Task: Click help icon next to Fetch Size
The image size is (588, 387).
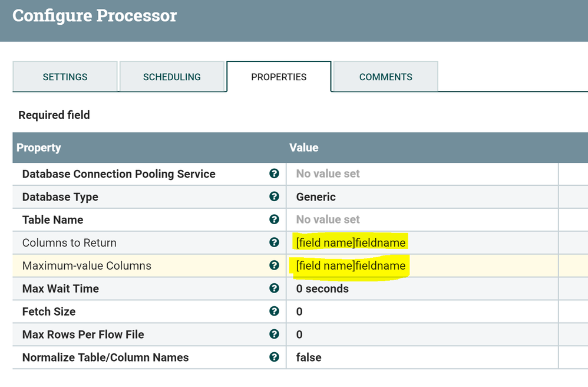Action: 274,311
